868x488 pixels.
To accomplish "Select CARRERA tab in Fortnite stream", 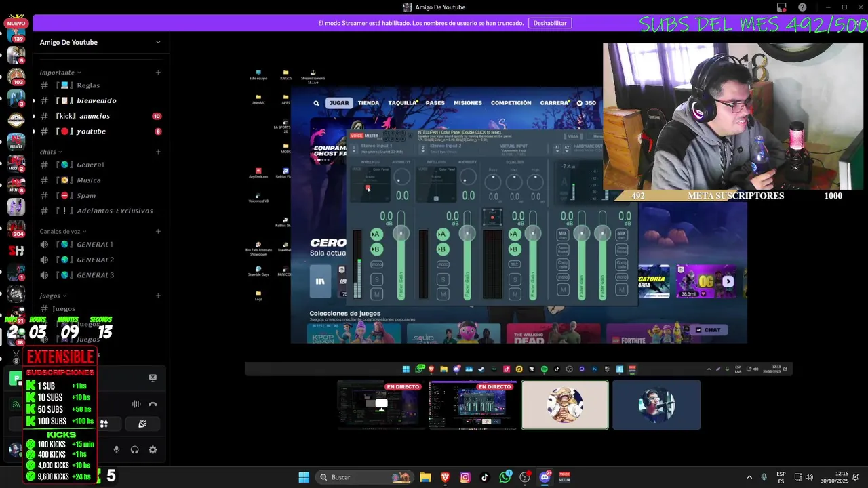I will coord(554,103).
